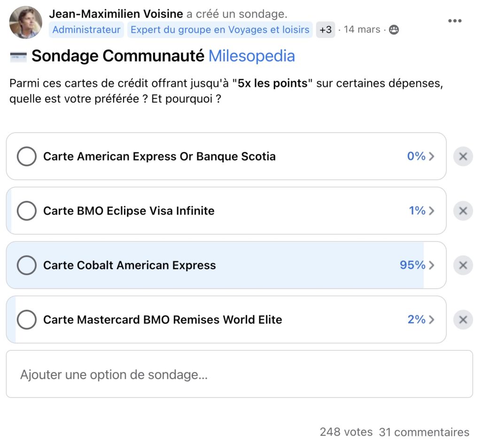The width and height of the screenshot is (481, 448).
Task: Click Jean-Maximilien Voisine's profile picture
Action: click(25, 22)
